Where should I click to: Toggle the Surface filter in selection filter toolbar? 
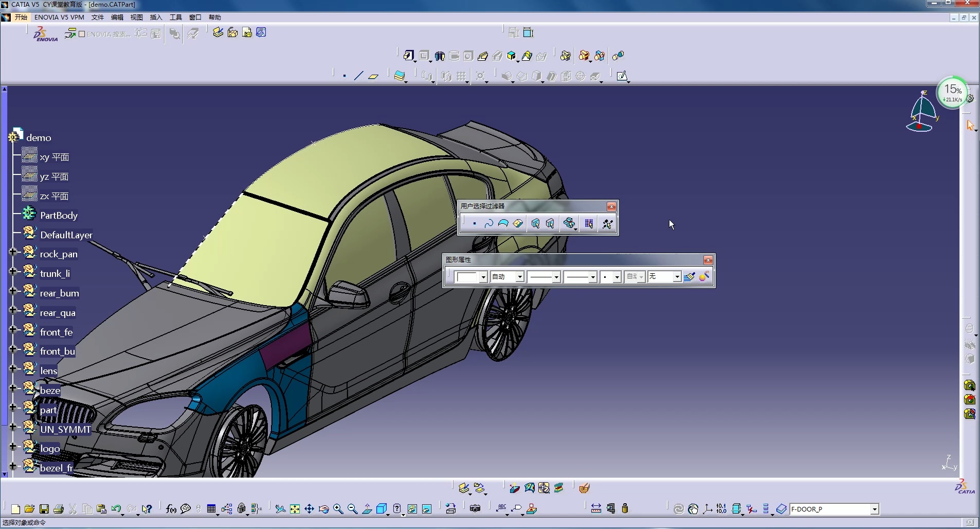[503, 223]
